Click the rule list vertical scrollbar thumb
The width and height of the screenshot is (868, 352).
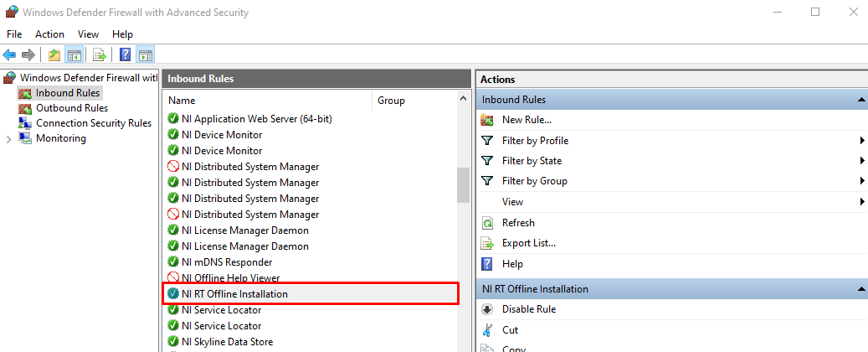(x=464, y=185)
